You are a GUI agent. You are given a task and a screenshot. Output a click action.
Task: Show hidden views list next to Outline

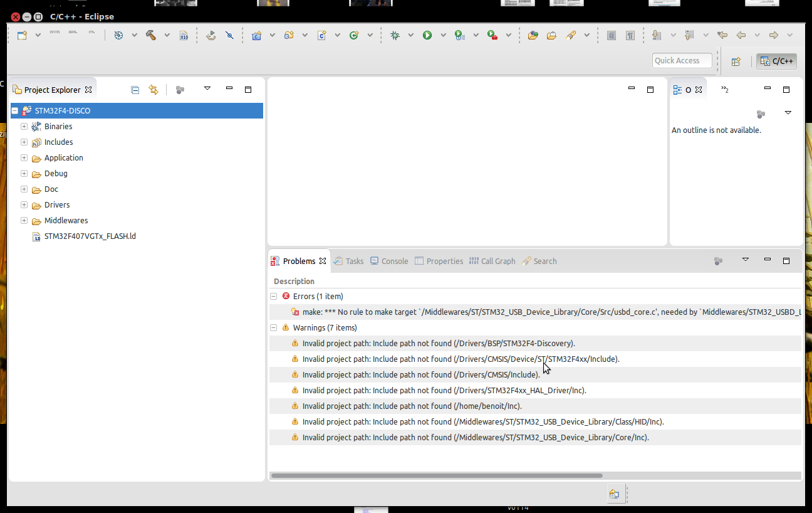pos(725,90)
